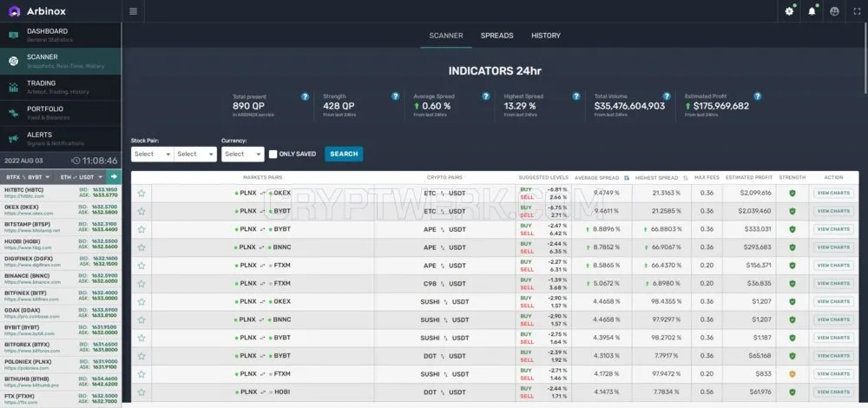Click the SEARCH button
The height and width of the screenshot is (408, 868).
coord(344,154)
